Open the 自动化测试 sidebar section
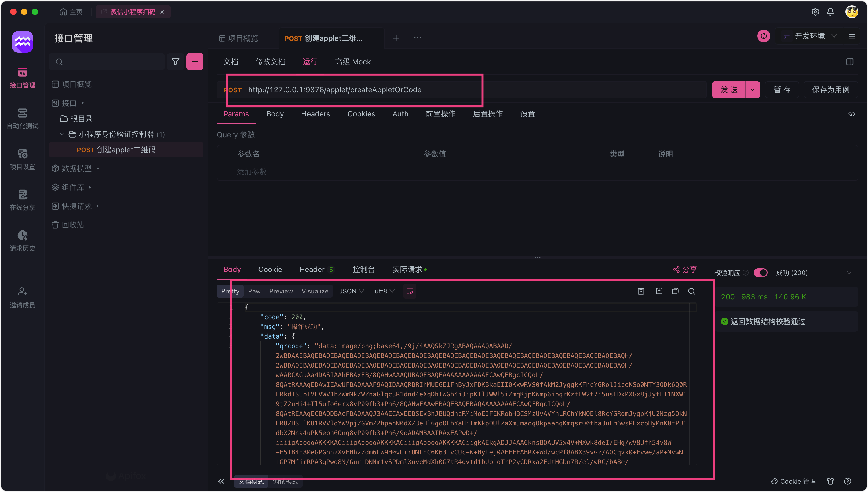 click(x=22, y=118)
